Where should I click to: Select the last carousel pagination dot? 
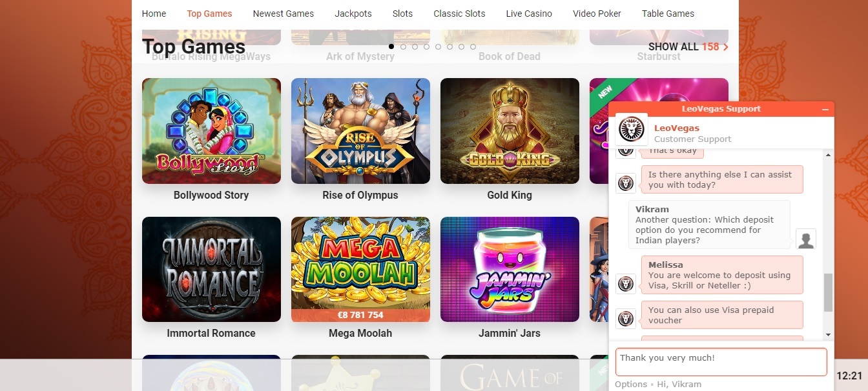click(473, 46)
